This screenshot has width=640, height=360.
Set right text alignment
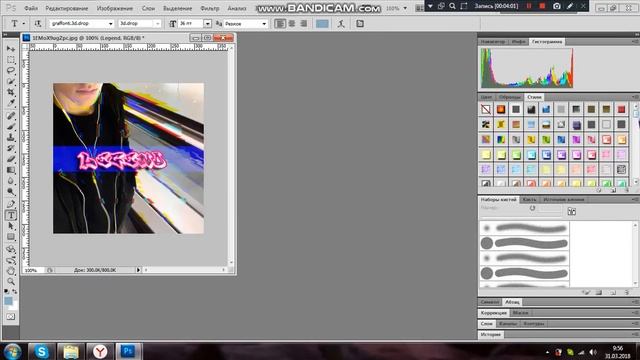303,24
